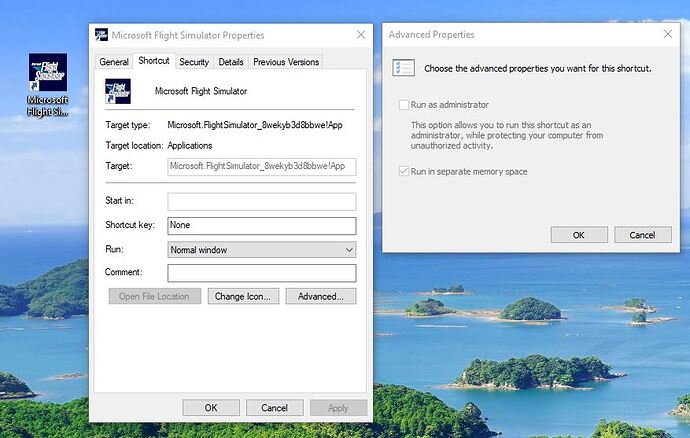This screenshot has width=690, height=438.
Task: Enable Run as administrator checkbox
Action: (x=404, y=105)
